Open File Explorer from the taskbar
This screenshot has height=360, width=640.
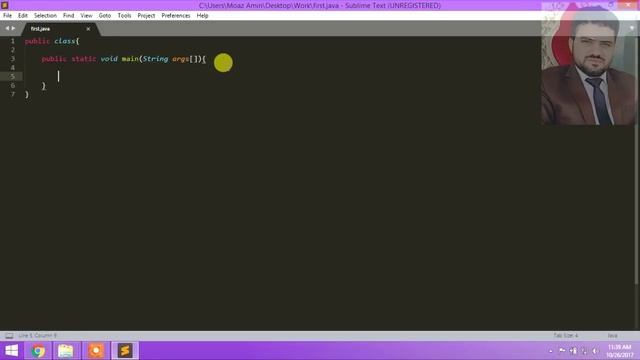(x=66, y=351)
